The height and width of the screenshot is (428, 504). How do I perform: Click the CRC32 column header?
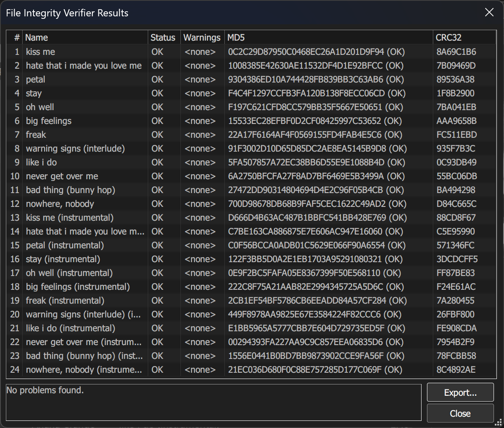click(465, 37)
